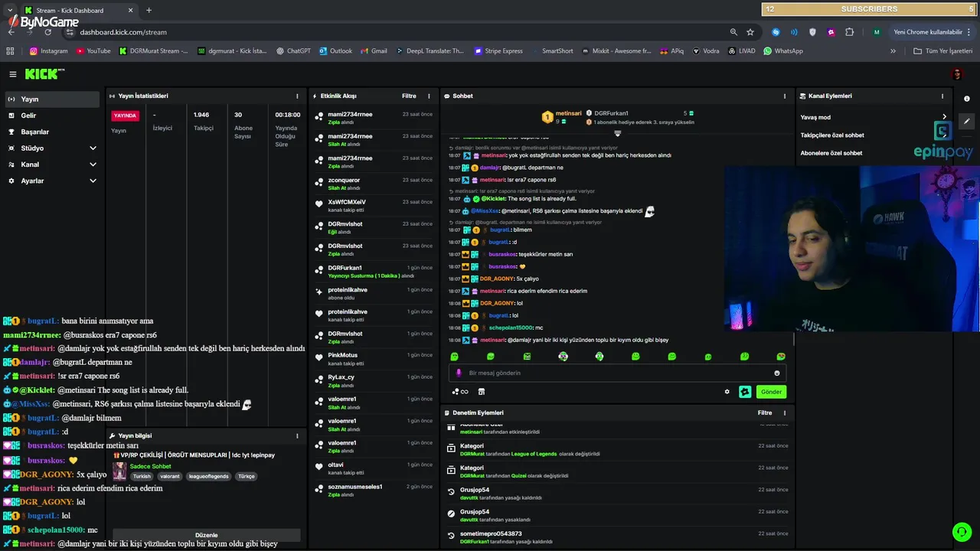Open the Chrome extensions puzzle icon
Image resolution: width=980 pixels, height=551 pixels.
click(x=849, y=32)
